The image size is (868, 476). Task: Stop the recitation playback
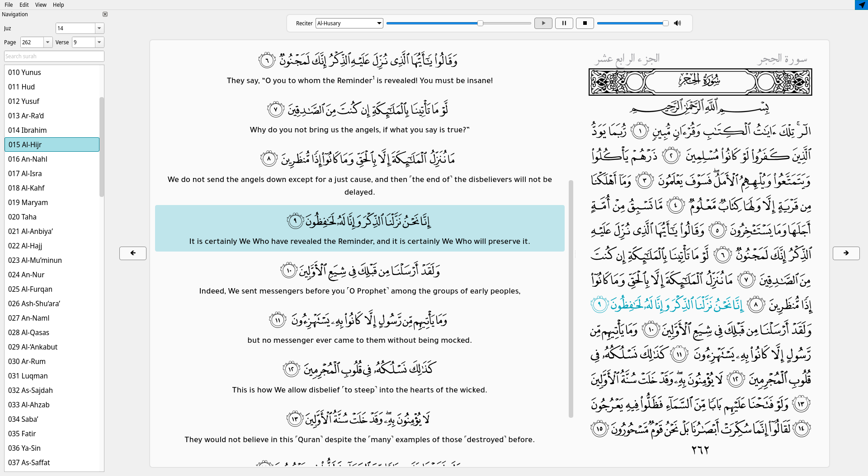[x=585, y=23]
